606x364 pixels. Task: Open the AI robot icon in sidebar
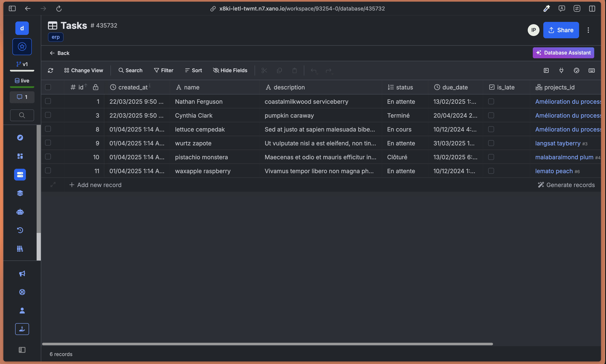(20, 212)
